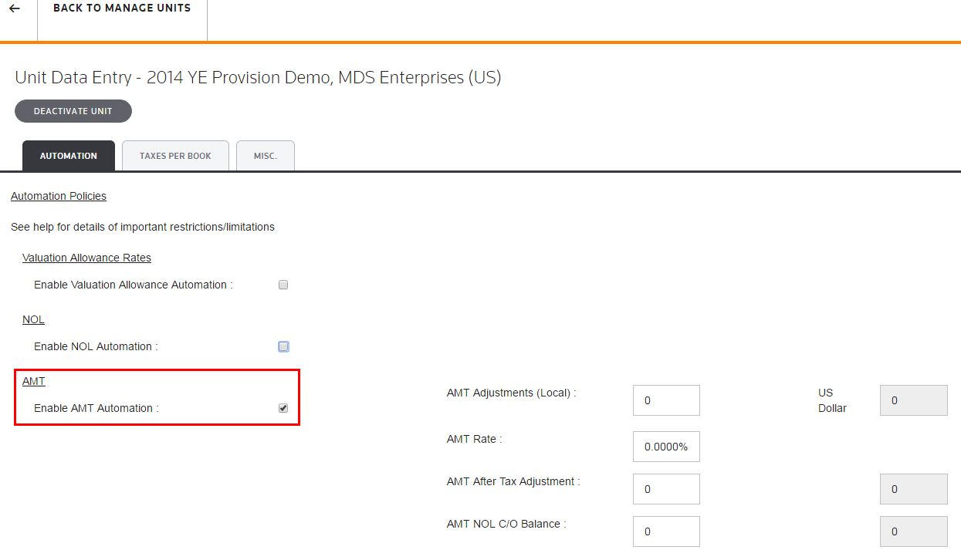961x560 pixels.
Task: Click the back arrow icon
Action: click(15, 8)
